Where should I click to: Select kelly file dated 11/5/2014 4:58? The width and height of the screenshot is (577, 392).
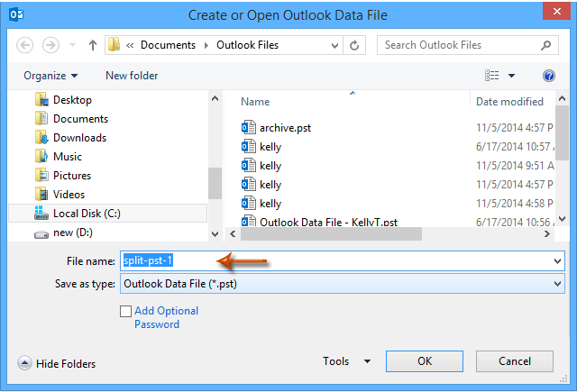point(270,204)
